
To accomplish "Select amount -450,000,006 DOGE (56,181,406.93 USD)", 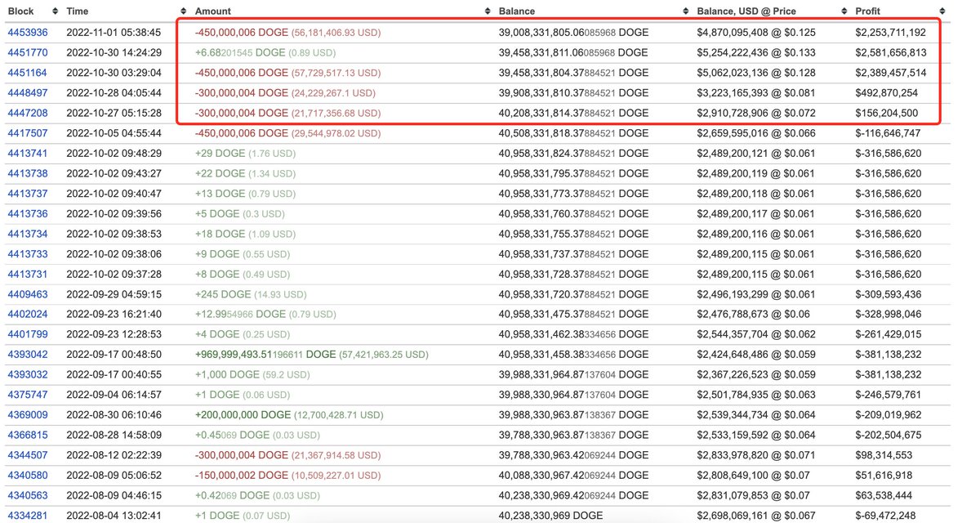I will tap(287, 33).
